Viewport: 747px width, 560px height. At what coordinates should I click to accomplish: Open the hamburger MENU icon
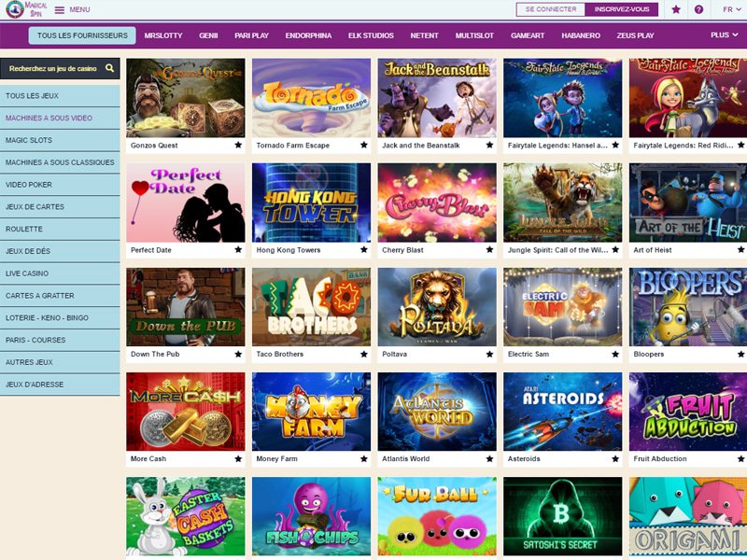(60, 9)
